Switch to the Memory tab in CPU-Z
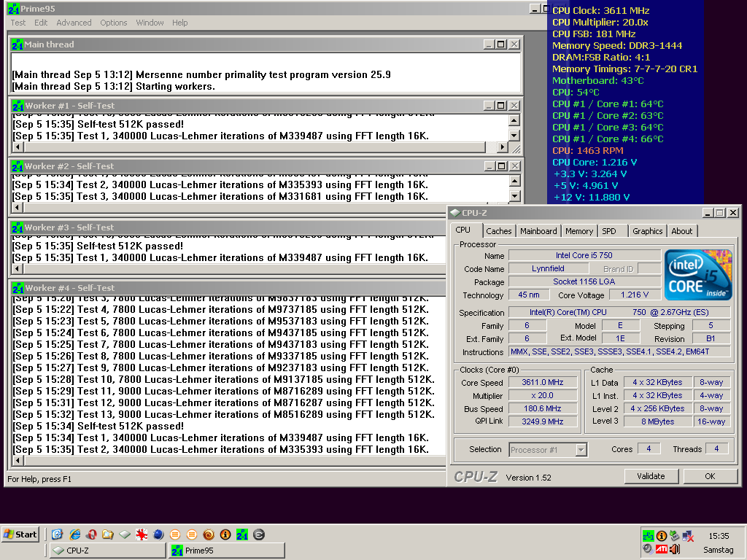Screen dimensions: 747x560 (579, 231)
